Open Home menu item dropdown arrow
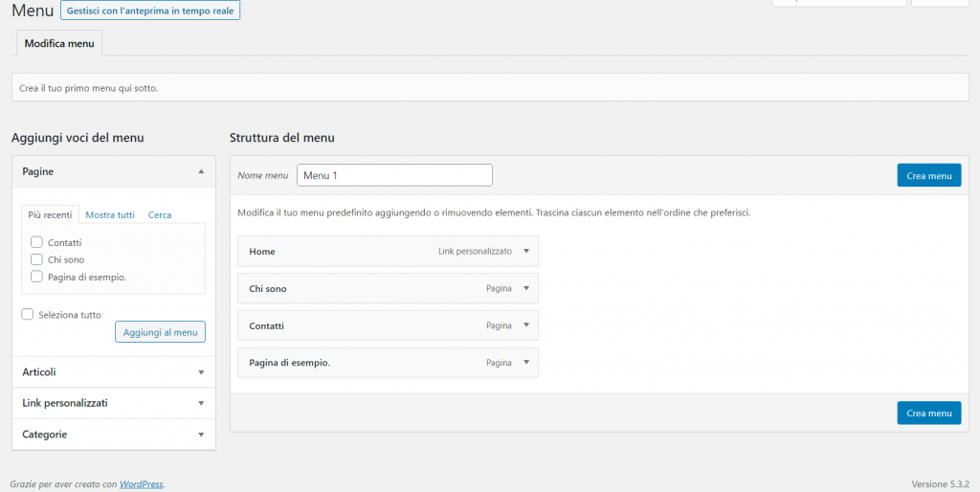This screenshot has width=980, height=492. [x=526, y=252]
